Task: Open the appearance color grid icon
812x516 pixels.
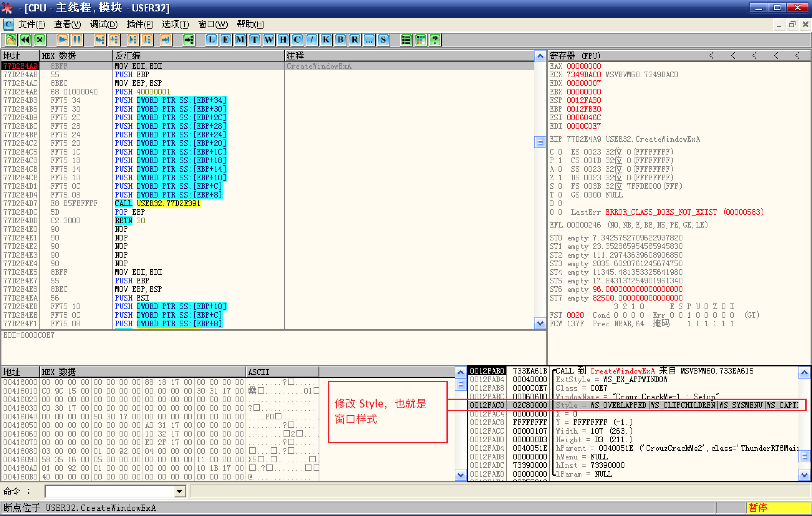Action: pyautogui.click(x=421, y=40)
